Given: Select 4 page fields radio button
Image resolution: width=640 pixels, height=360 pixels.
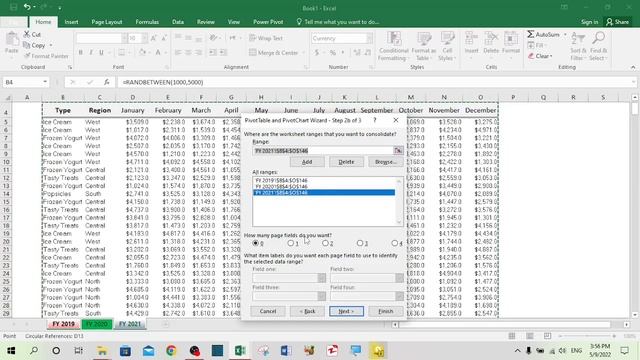Looking at the screenshot, I should tap(394, 243).
